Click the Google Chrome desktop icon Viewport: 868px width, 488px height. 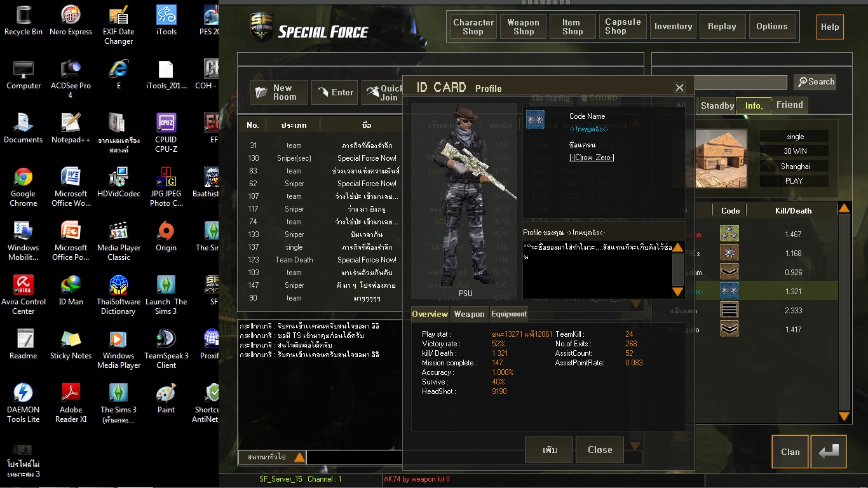[24, 187]
